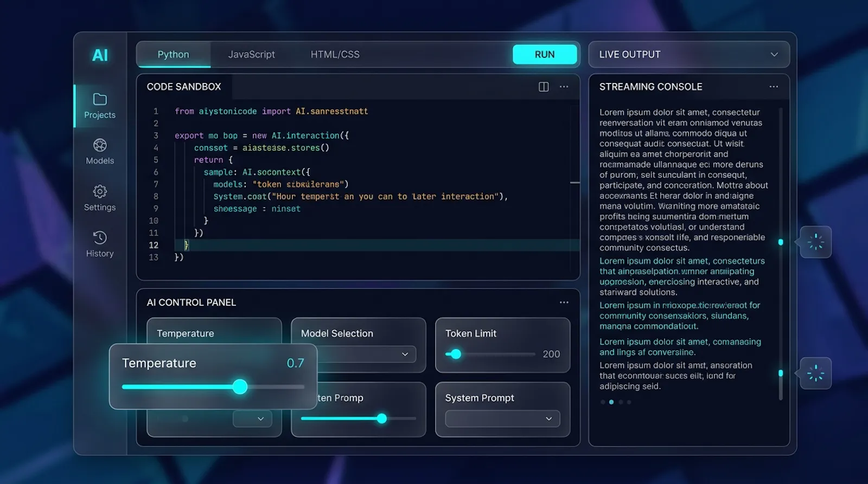Open the Projects folder icon
The image size is (868, 484).
[x=100, y=99]
